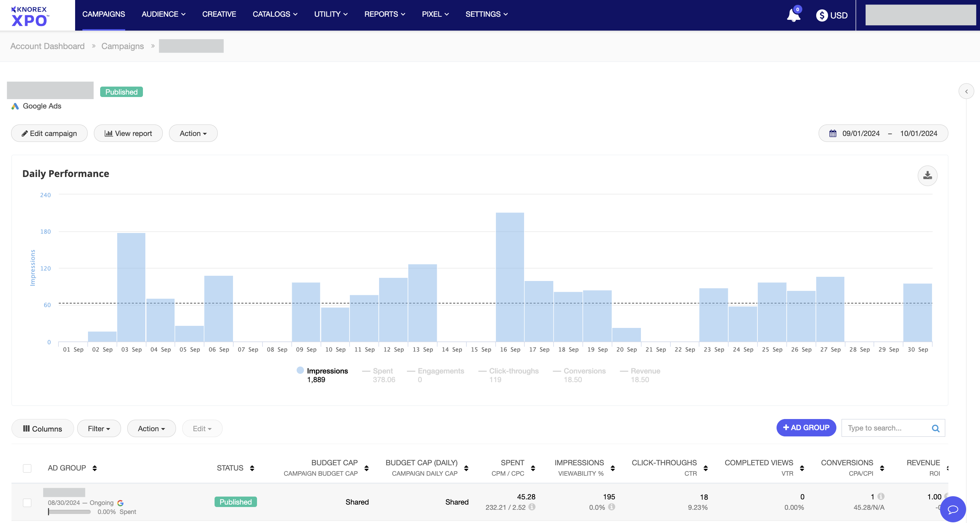Viewport: 980px width, 523px height.
Task: Check the first ad group row checkbox
Action: (27, 502)
